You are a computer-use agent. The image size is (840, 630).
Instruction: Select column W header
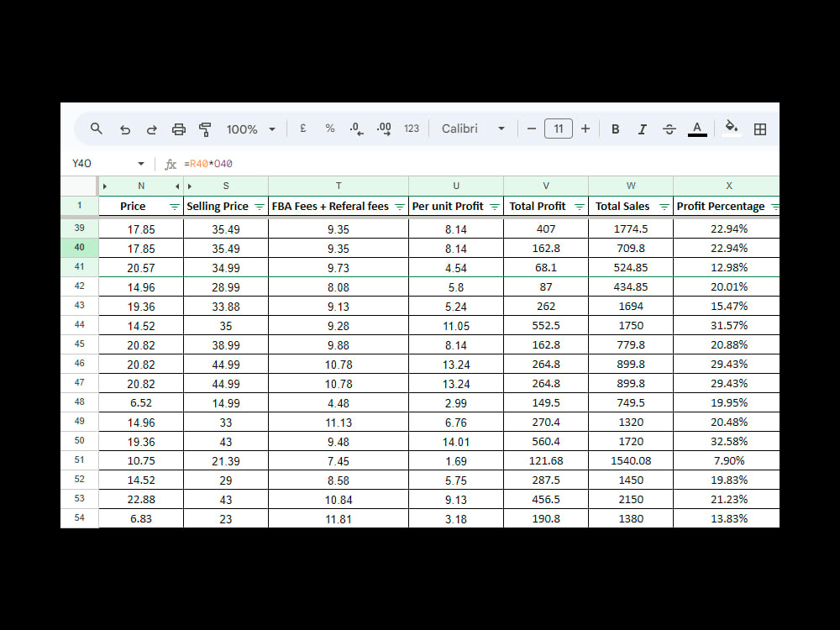[x=631, y=186]
